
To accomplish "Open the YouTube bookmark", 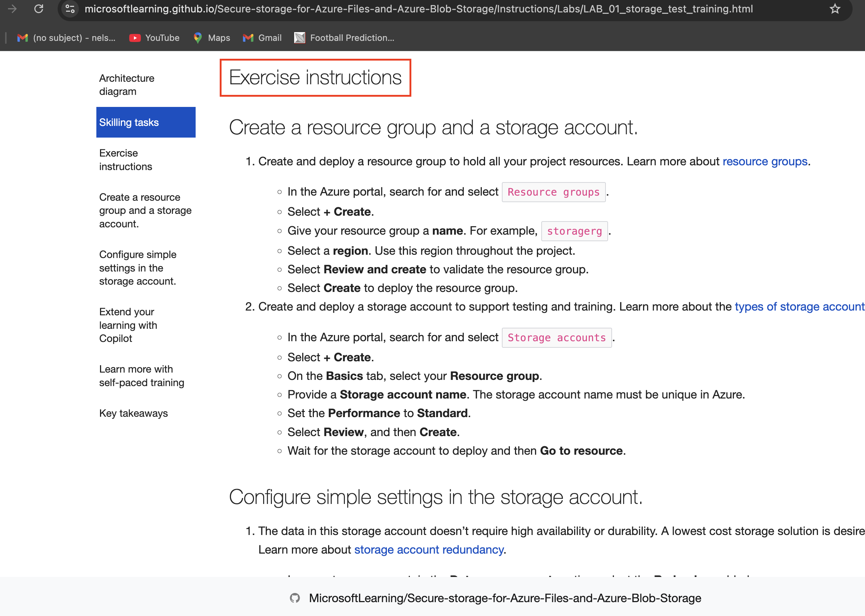I will pos(154,38).
